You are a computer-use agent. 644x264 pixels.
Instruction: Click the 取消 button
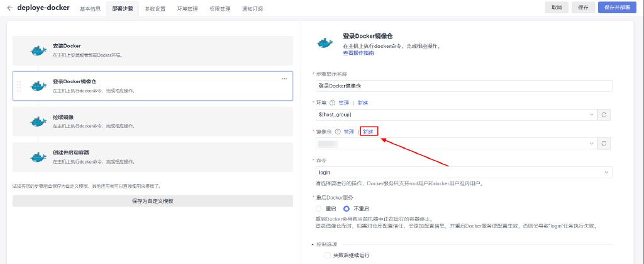click(x=557, y=8)
